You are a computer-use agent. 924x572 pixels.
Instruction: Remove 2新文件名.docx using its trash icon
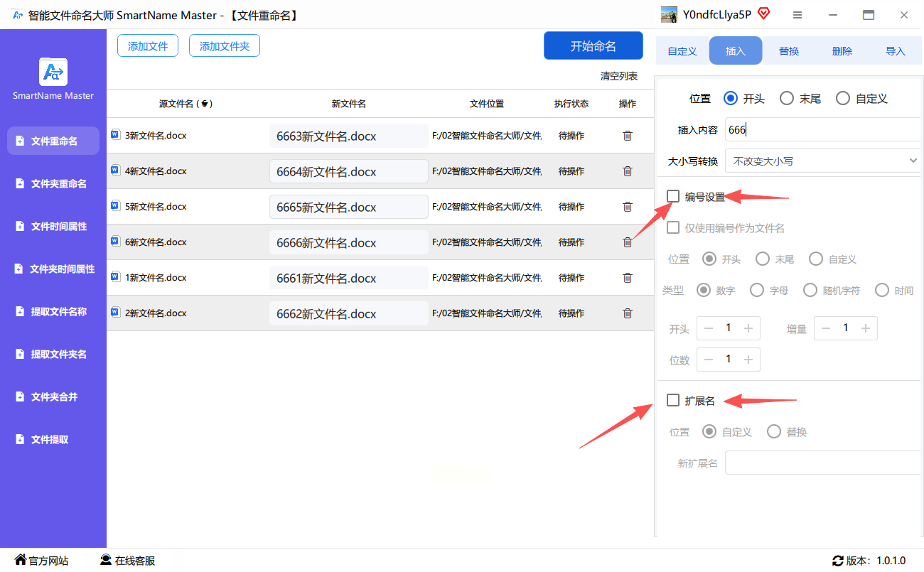click(x=627, y=313)
